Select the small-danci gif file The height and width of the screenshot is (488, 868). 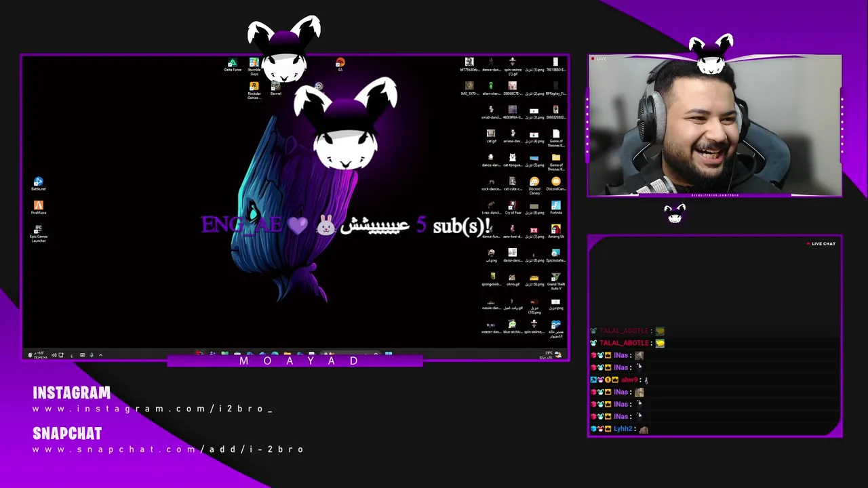pos(491,112)
